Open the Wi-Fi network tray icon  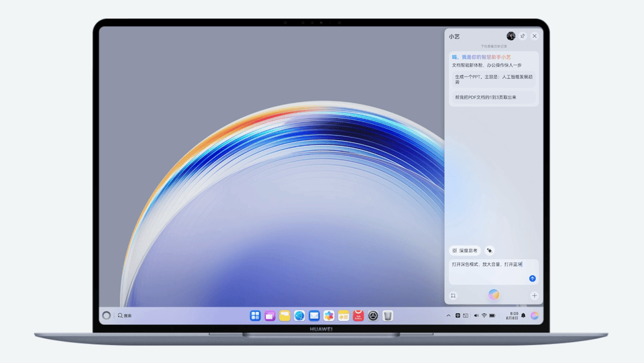pos(484,315)
